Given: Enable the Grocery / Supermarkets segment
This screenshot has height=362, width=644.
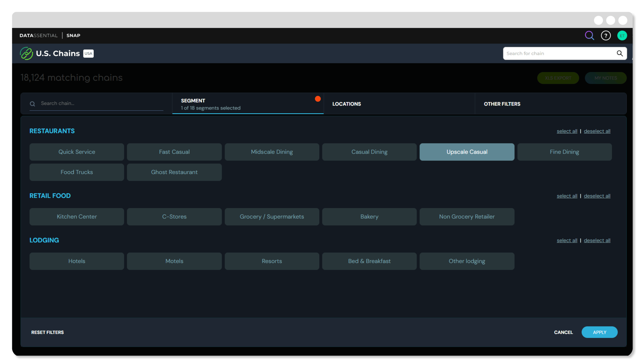Looking at the screenshot, I should (271, 217).
